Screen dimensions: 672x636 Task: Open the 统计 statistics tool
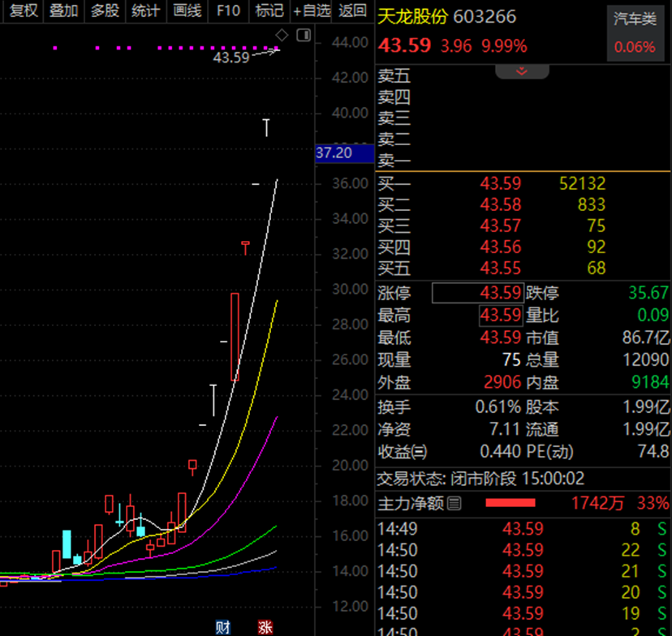click(x=146, y=11)
